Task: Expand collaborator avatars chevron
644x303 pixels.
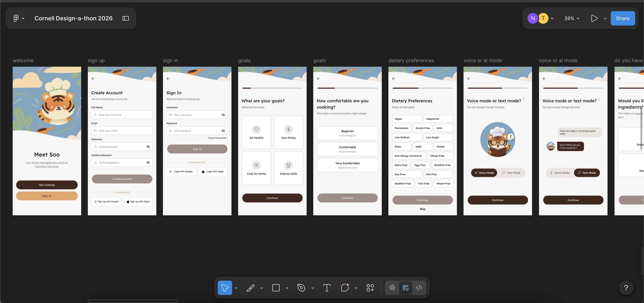Action: pyautogui.click(x=552, y=18)
